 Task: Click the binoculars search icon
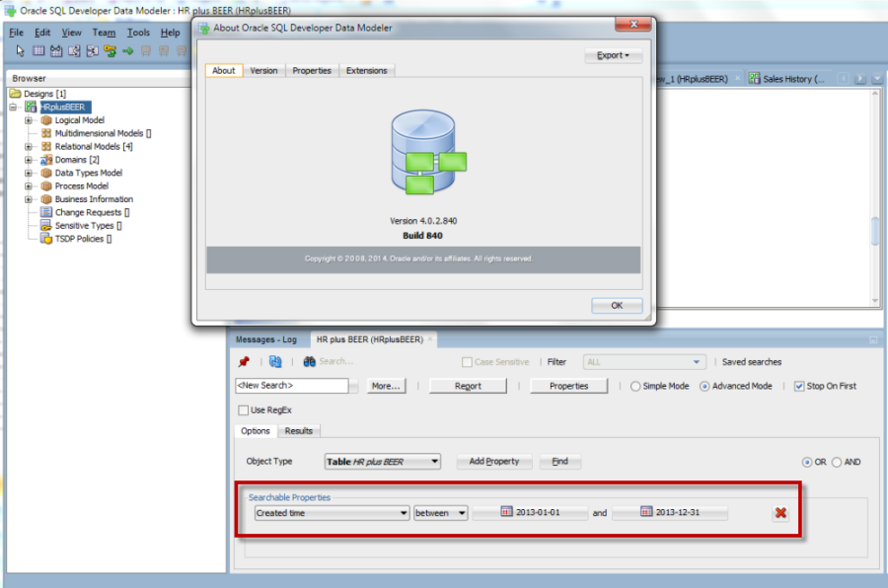point(309,362)
